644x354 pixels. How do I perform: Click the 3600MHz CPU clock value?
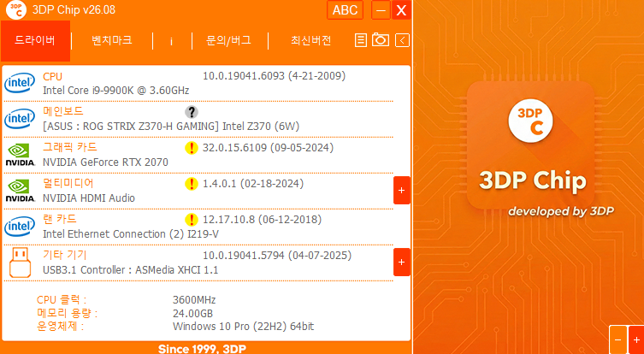click(194, 300)
